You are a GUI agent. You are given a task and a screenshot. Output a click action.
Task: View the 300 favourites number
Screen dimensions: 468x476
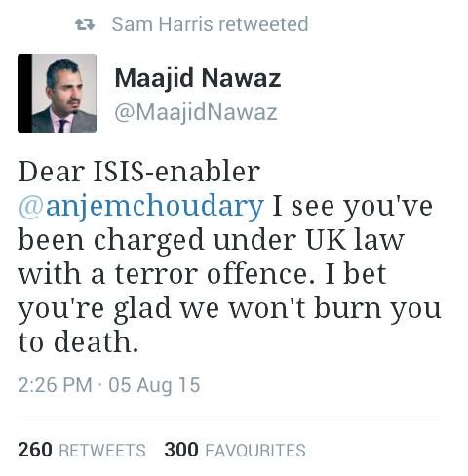coord(181,450)
